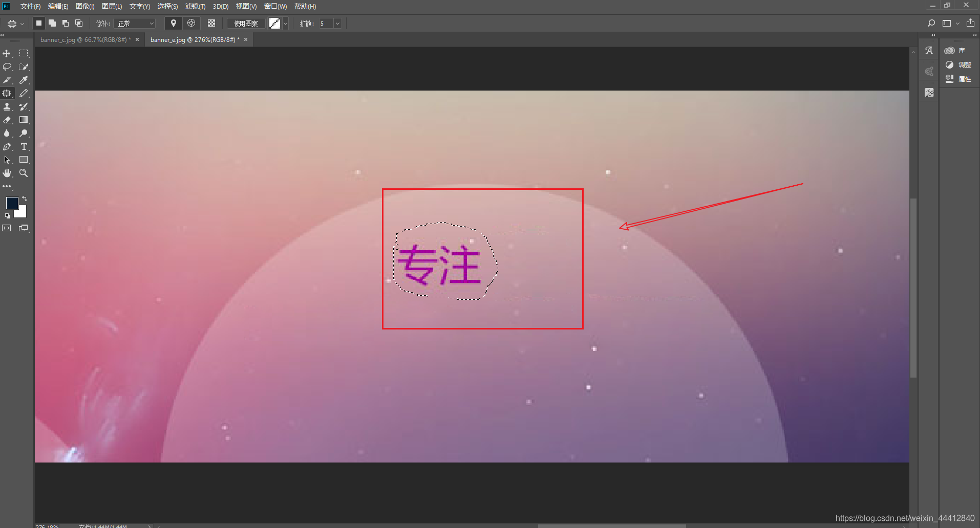Open the 调整 Adjustments panel
Image resolution: width=980 pixels, height=528 pixels.
click(x=959, y=64)
